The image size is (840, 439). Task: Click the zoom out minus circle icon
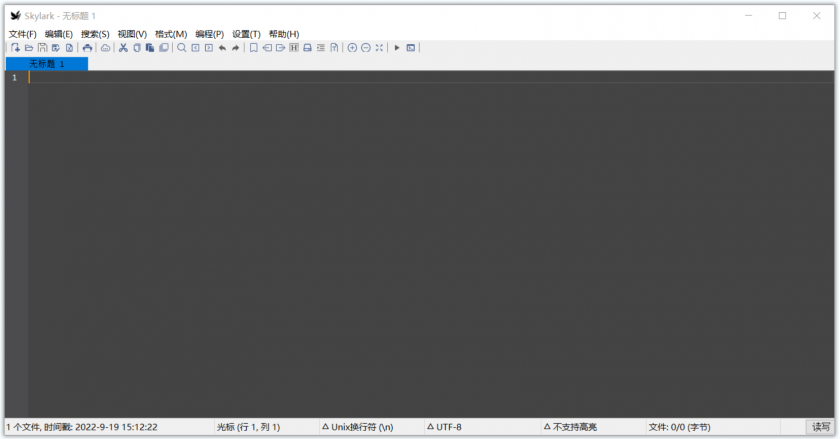point(366,48)
